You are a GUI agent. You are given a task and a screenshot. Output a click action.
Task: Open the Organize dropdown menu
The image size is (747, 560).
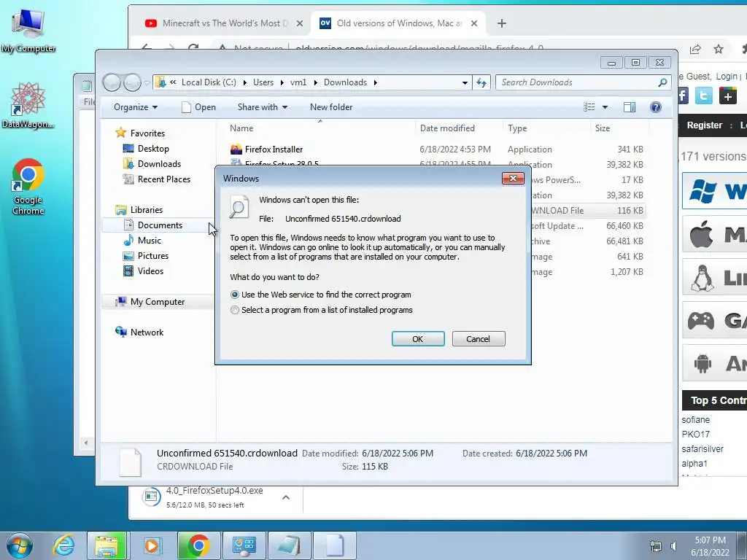click(135, 107)
